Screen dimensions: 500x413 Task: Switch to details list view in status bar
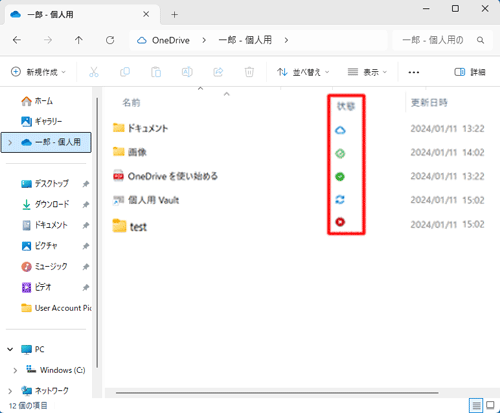pos(476,405)
